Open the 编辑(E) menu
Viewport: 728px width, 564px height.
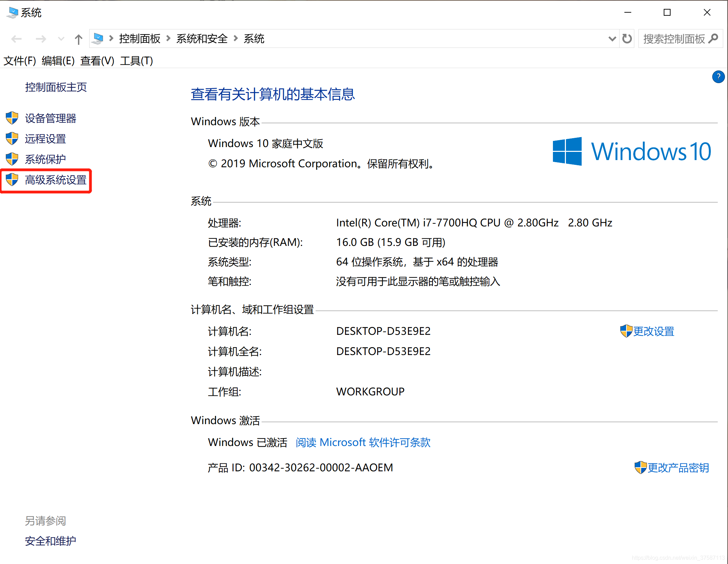click(x=58, y=61)
